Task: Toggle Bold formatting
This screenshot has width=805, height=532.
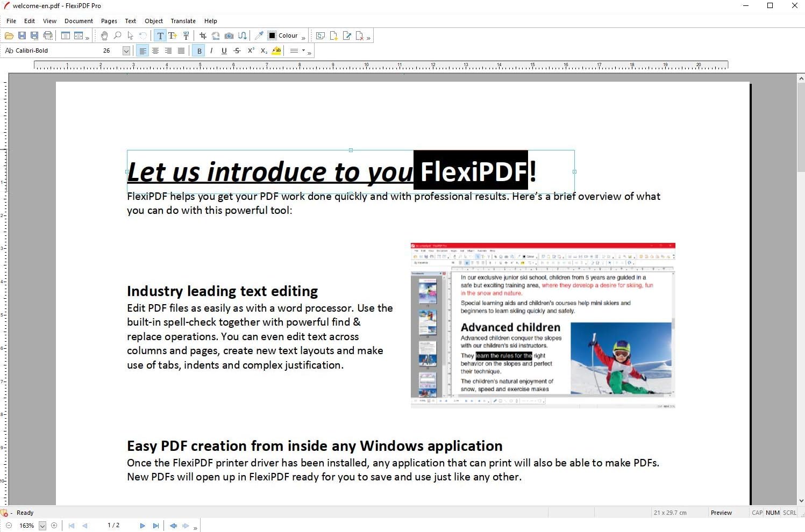Action: tap(200, 51)
